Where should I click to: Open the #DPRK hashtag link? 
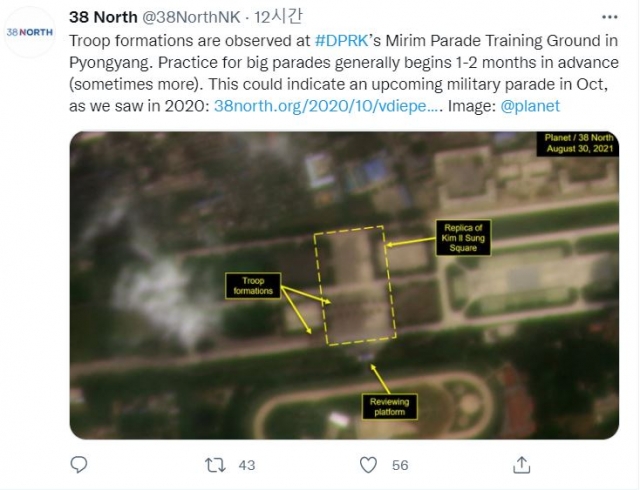(342, 41)
